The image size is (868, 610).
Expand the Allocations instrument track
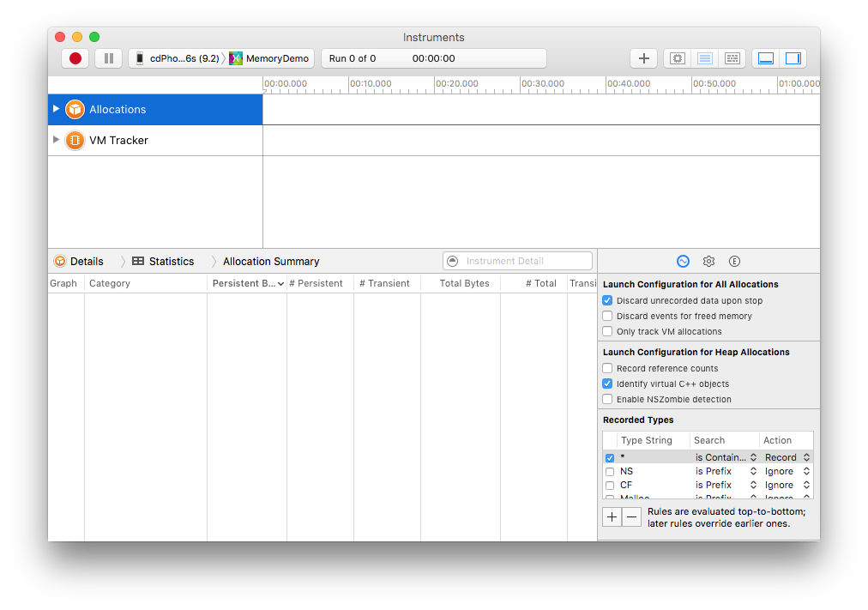[57, 109]
